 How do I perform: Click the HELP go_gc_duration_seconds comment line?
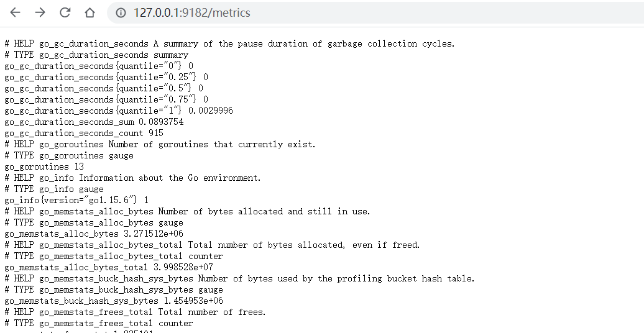pos(229,43)
